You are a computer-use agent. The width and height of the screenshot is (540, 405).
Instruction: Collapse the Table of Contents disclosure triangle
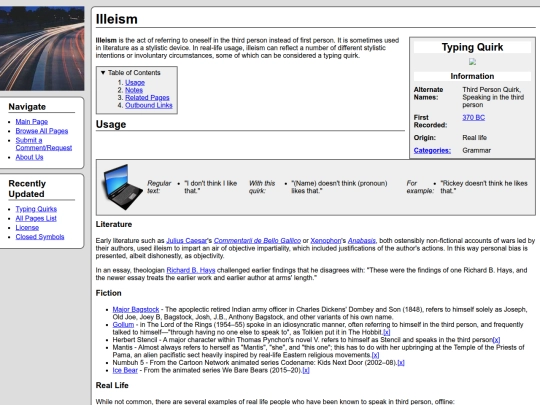[103, 73]
